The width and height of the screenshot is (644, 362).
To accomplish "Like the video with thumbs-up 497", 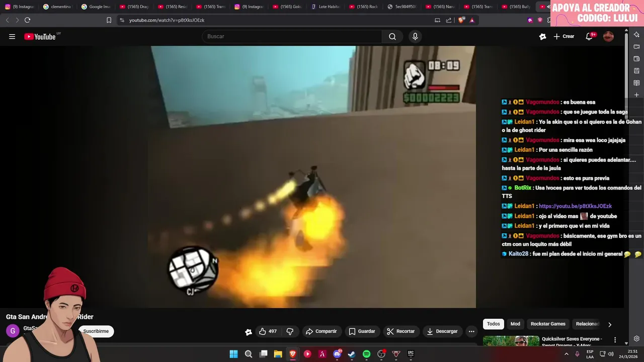I will tap(268, 331).
